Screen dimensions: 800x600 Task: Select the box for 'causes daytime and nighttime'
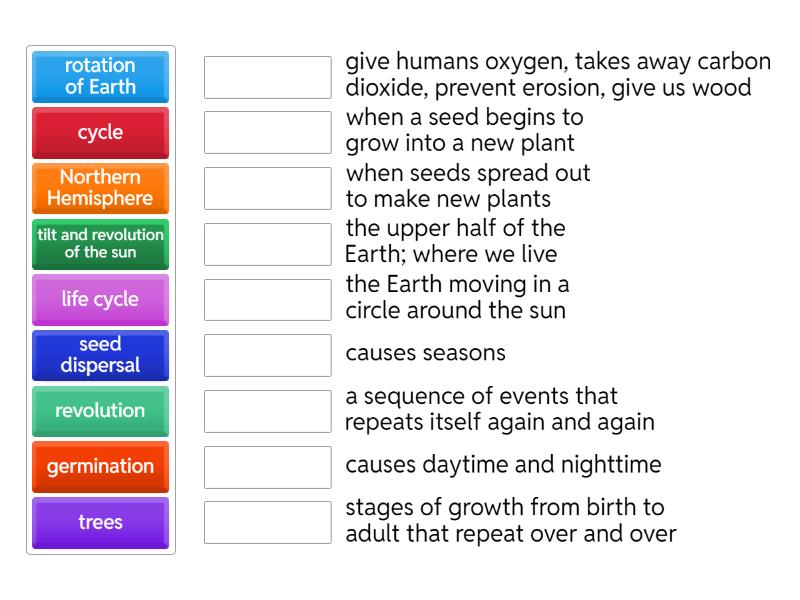[x=267, y=466]
